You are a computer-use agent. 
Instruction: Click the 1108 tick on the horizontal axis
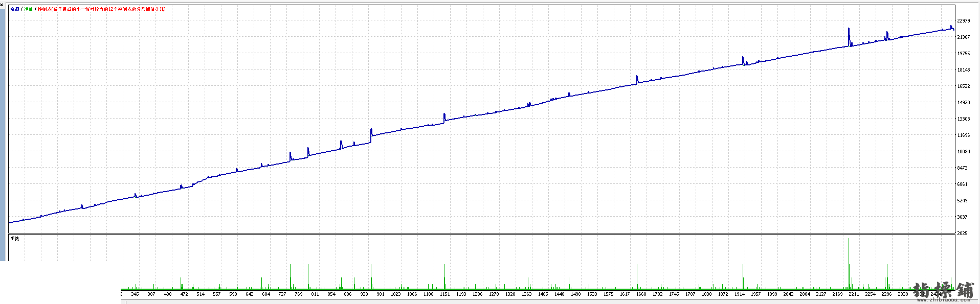click(x=429, y=294)
